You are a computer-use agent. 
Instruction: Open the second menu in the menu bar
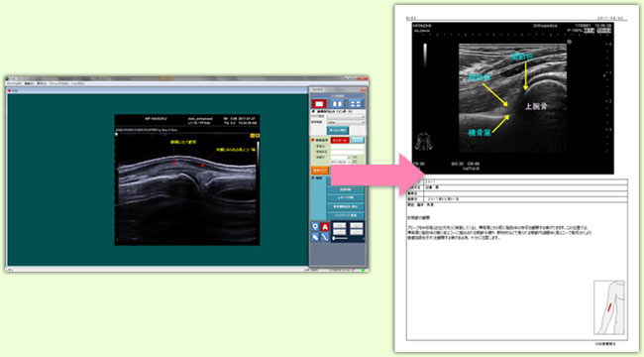[29, 83]
